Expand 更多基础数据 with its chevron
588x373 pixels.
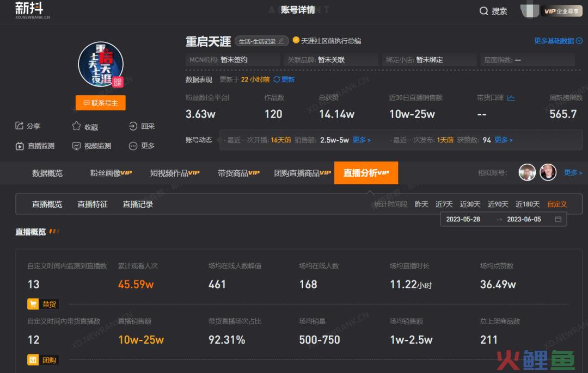click(579, 40)
